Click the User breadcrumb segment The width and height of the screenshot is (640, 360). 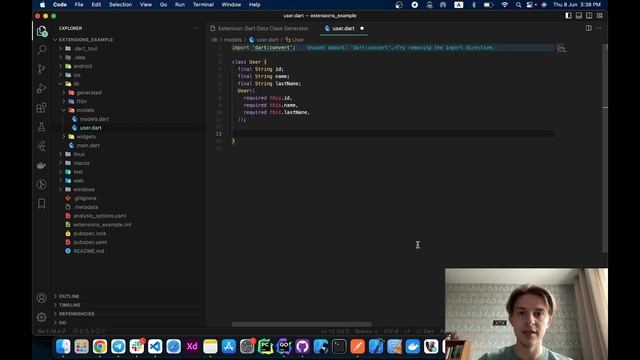click(x=298, y=40)
